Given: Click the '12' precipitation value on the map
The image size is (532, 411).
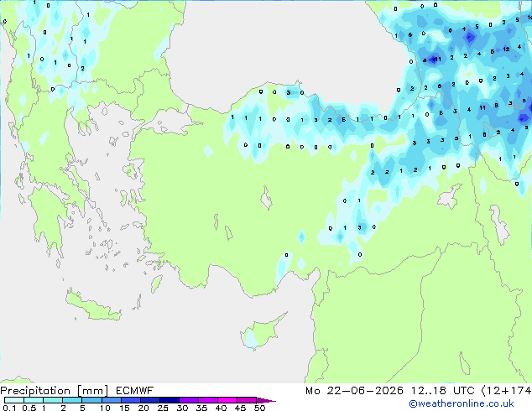Looking at the screenshot, I should pyautogui.click(x=506, y=49).
